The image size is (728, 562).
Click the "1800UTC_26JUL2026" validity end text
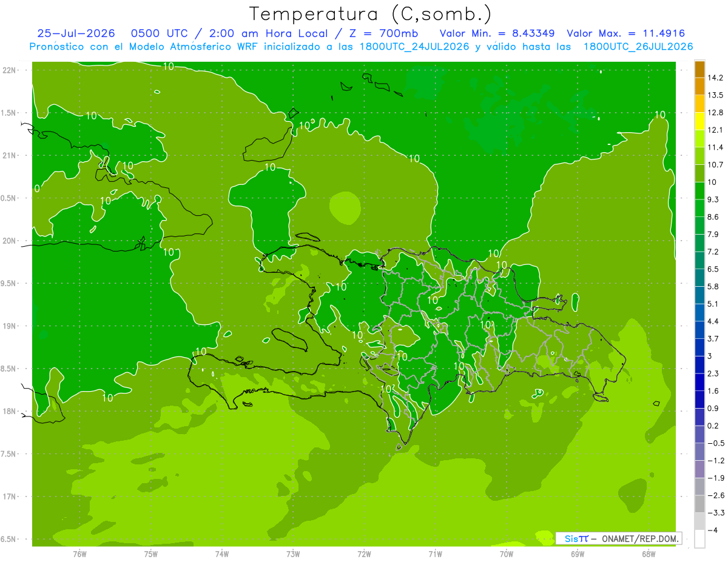637,47
